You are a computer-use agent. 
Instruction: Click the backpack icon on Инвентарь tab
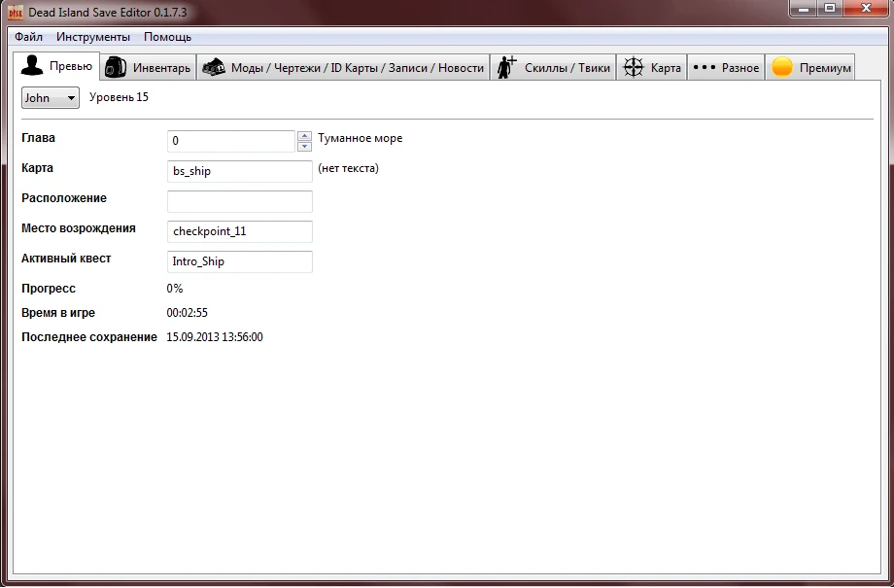pos(116,67)
